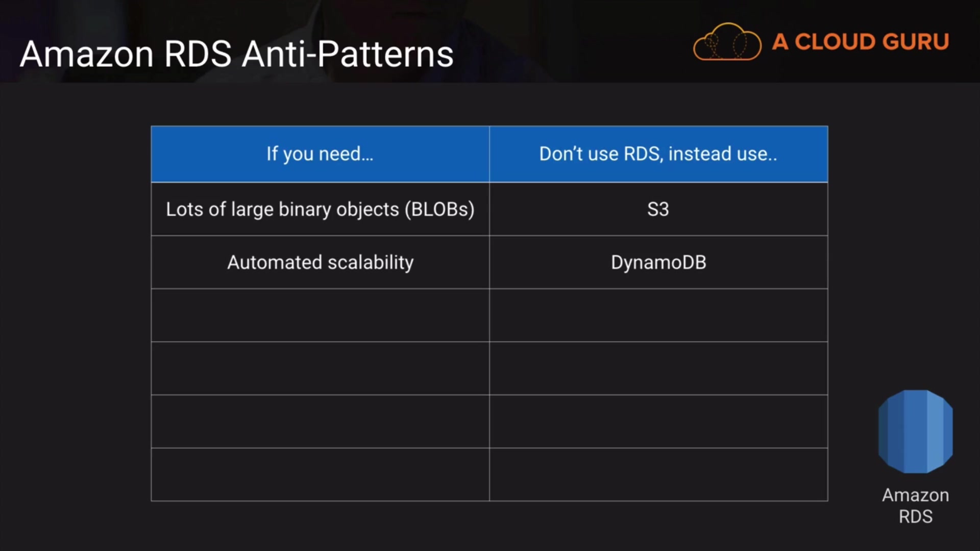Viewport: 980px width, 551px height.
Task: Click the Amazon RDS hexagonal database icon
Action: click(915, 432)
